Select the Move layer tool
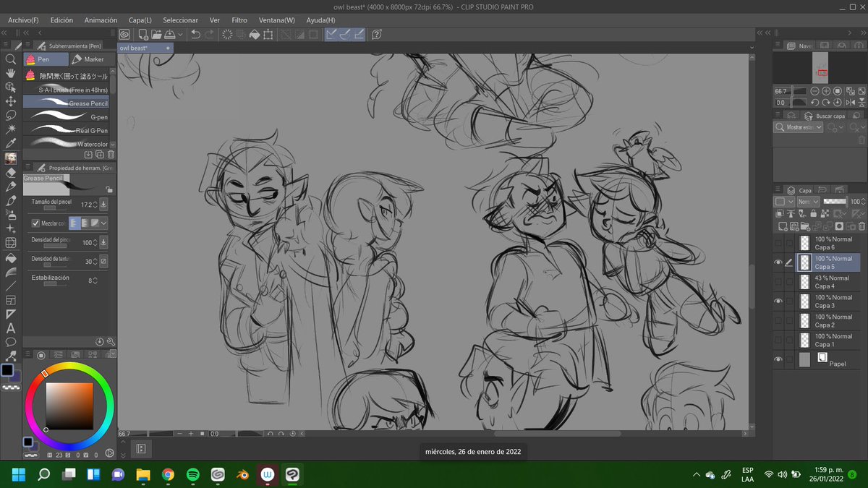The width and height of the screenshot is (868, 488). pos(10,101)
